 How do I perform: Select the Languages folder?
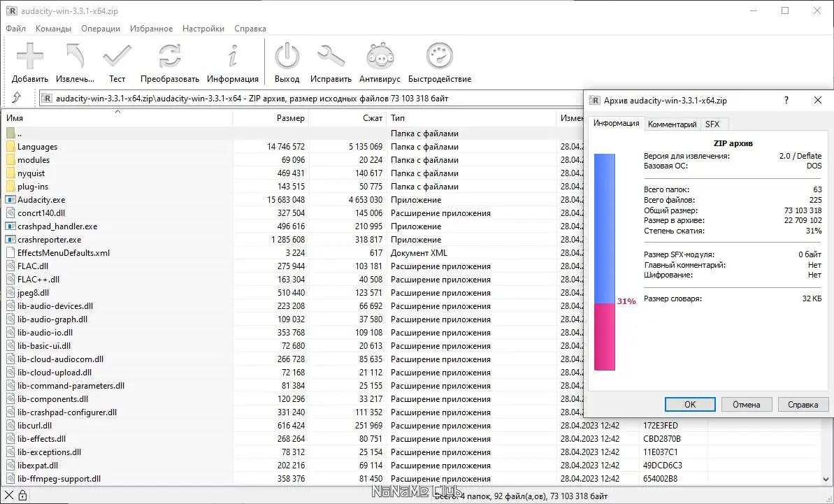(37, 147)
